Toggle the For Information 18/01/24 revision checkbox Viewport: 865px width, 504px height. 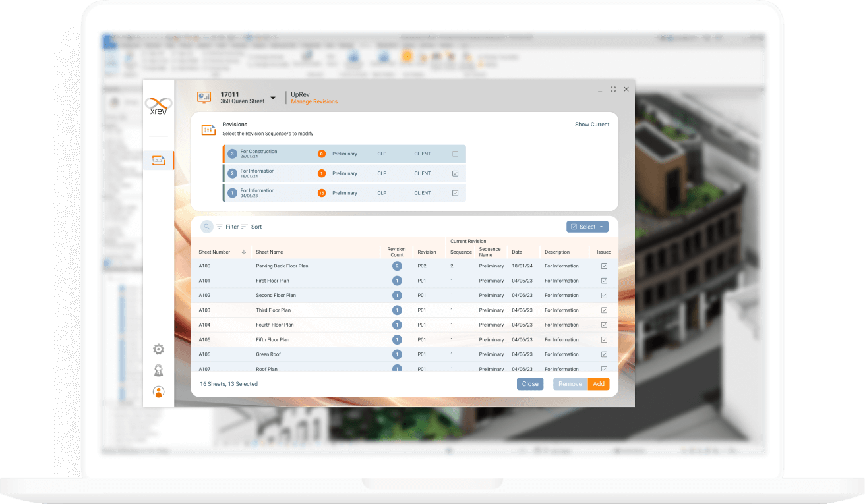455,173
